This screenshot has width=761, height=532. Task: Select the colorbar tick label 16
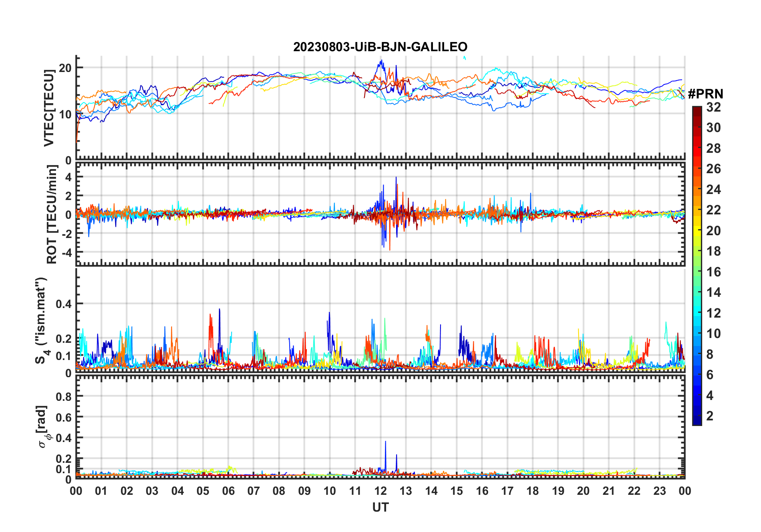(713, 272)
